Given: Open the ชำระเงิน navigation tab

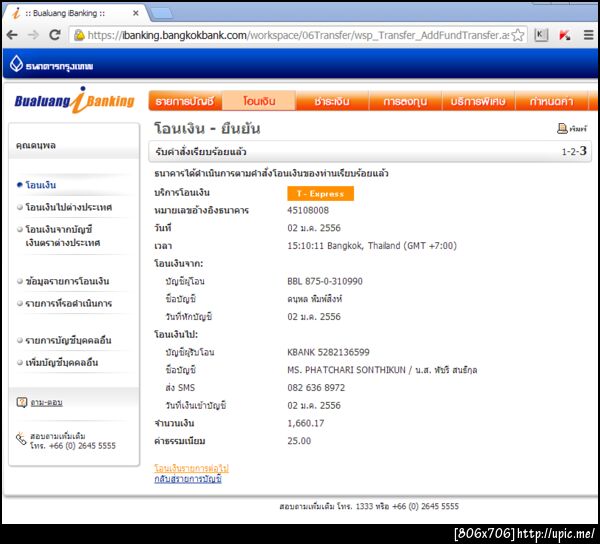Looking at the screenshot, I should click(332, 101).
